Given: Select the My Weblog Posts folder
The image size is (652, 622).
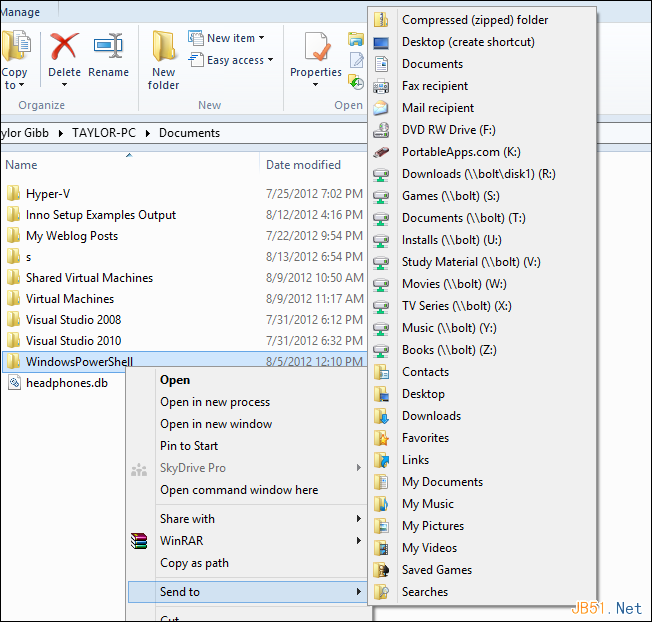Looking at the screenshot, I should 72,236.
